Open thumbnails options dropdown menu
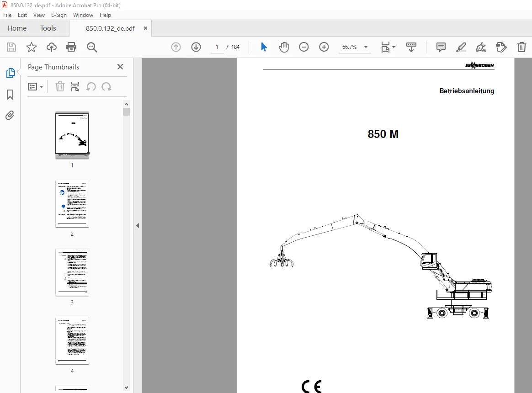This screenshot has height=393, width=532. point(35,87)
